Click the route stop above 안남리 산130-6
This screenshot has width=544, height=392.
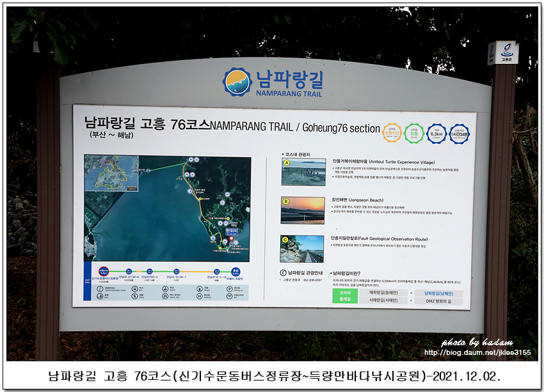pos(129,271)
